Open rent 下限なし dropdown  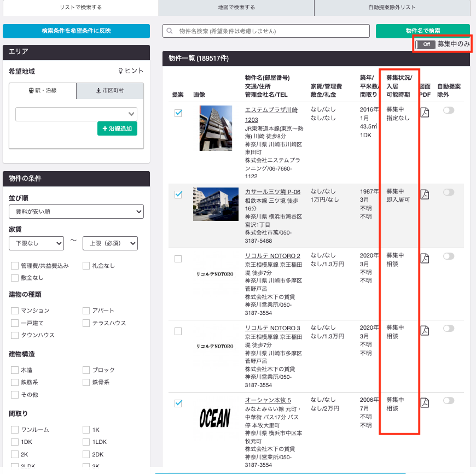coord(37,243)
